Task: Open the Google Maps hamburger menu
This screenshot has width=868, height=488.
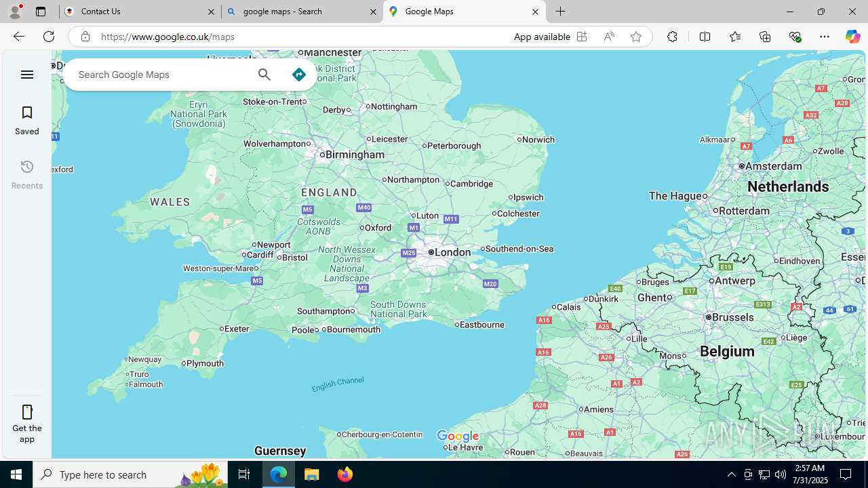Action: [27, 75]
